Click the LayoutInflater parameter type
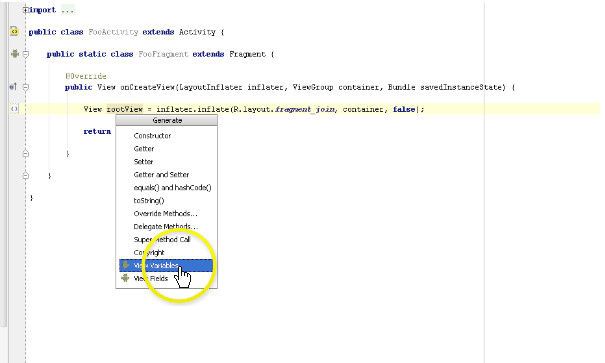Viewport: 605px width, 363px height. (x=211, y=87)
